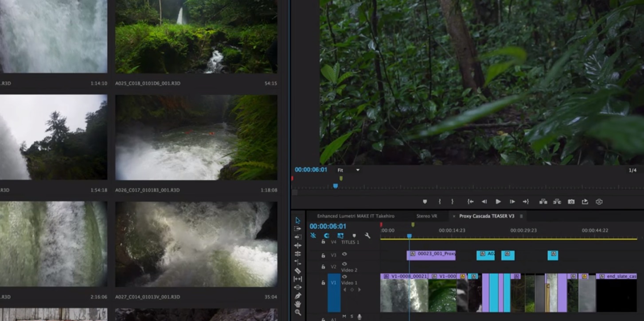Toggle VR video display icon
Screen dimensions: 644x321
click(x=599, y=201)
